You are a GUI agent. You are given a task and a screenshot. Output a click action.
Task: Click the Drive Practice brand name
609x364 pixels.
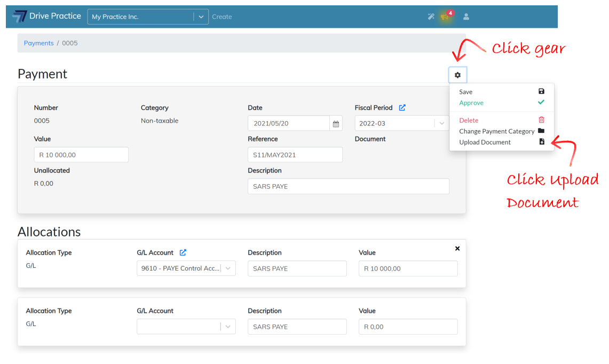coord(55,16)
